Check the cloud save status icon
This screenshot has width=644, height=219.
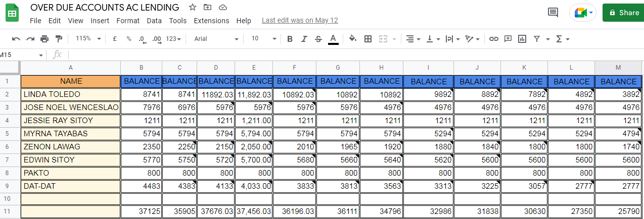click(222, 8)
